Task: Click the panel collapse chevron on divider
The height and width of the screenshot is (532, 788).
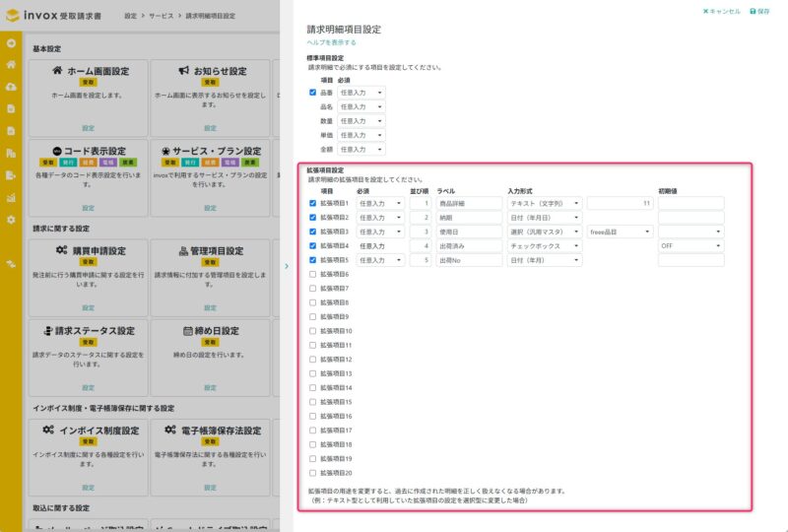Action: pos(287,266)
